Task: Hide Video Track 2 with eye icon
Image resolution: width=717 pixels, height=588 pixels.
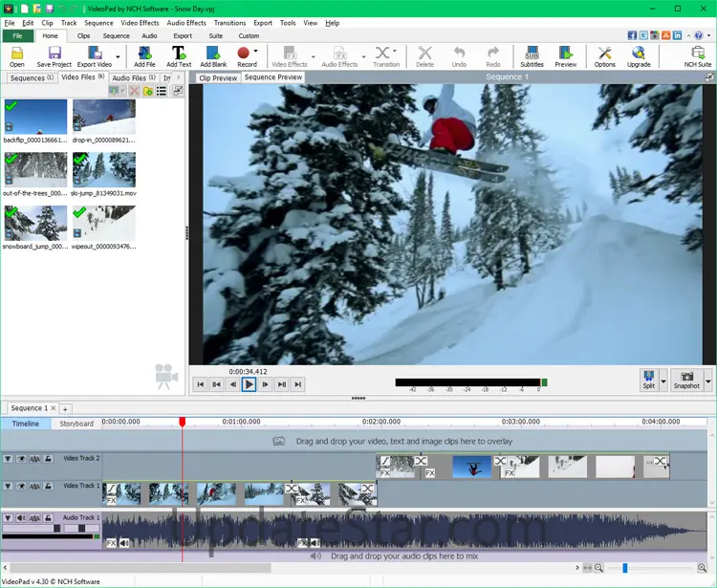Action: click(21, 459)
